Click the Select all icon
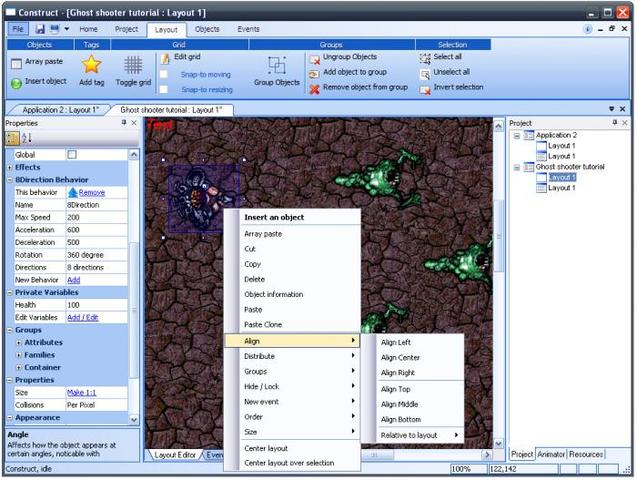 [425, 58]
